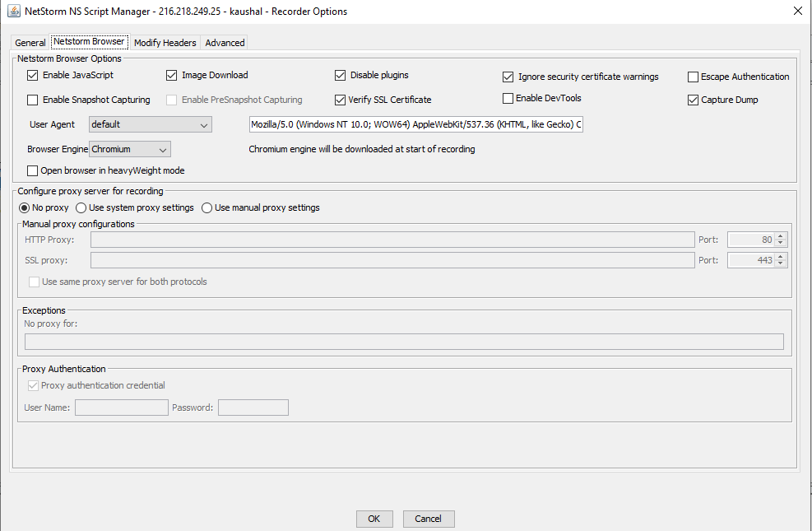Image resolution: width=812 pixels, height=531 pixels.
Task: Switch to the General tab
Action: [30, 43]
